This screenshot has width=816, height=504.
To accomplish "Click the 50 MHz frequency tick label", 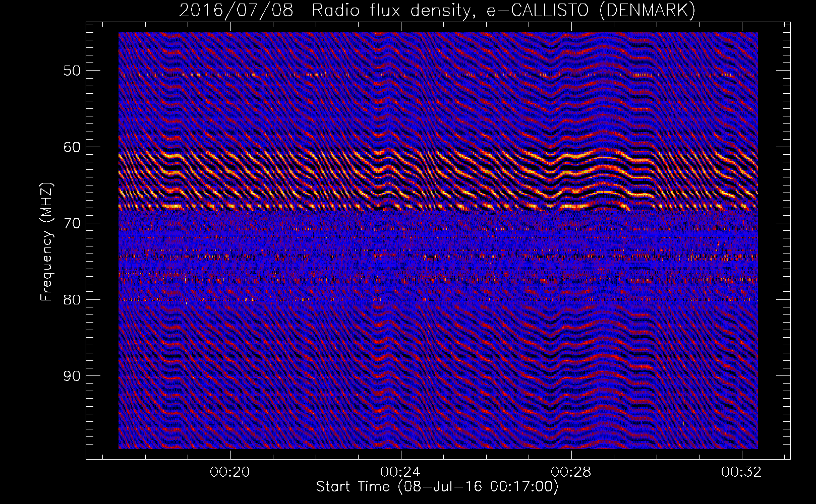I will (x=72, y=71).
